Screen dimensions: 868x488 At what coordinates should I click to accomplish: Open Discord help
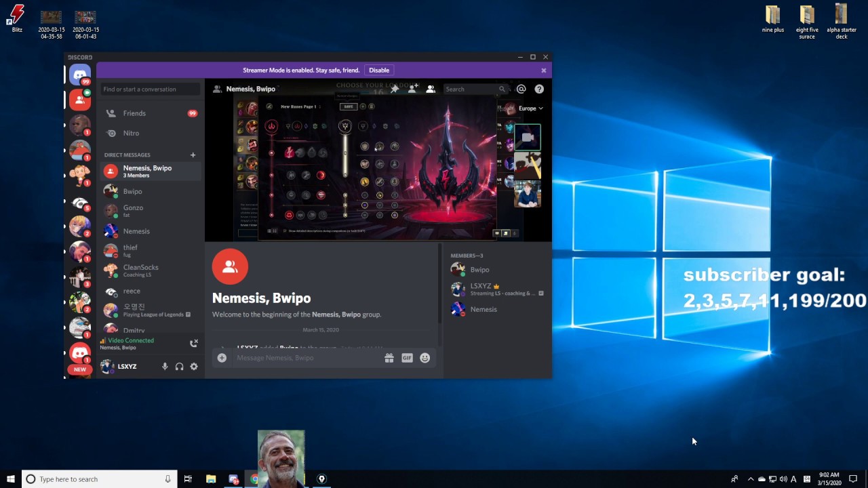[539, 89]
